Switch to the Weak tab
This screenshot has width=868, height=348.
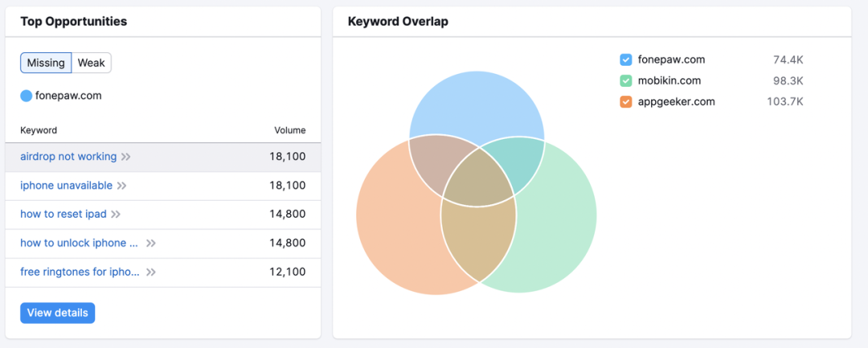91,63
